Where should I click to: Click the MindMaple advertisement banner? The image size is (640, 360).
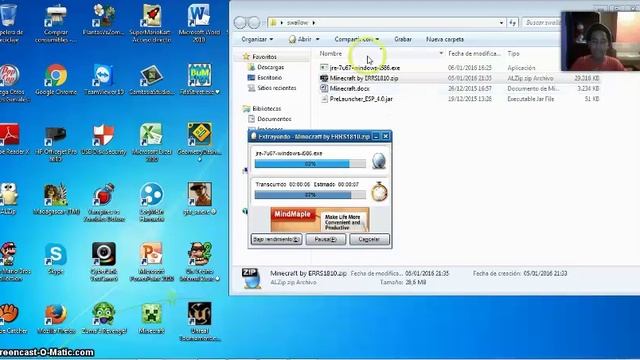320,220
